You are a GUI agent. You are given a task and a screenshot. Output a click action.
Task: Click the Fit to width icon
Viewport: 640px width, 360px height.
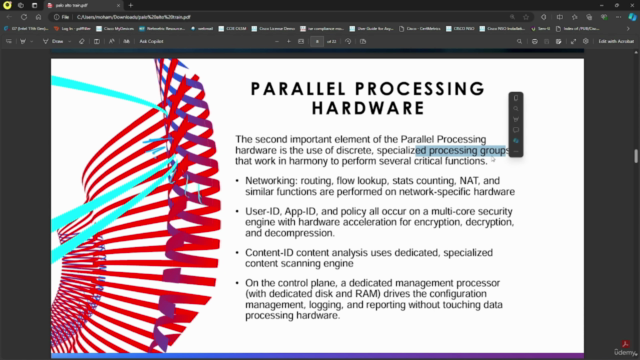(301, 41)
